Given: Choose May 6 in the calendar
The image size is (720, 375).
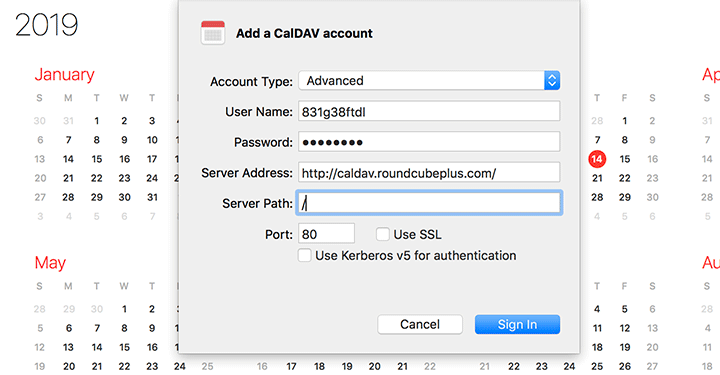Looking at the screenshot, I should pyautogui.click(x=68, y=328).
